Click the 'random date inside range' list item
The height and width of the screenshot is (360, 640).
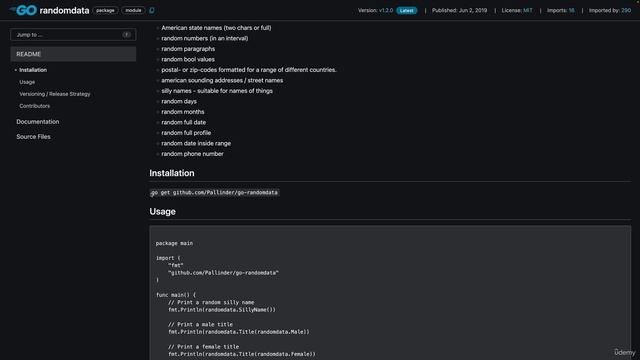pos(196,143)
